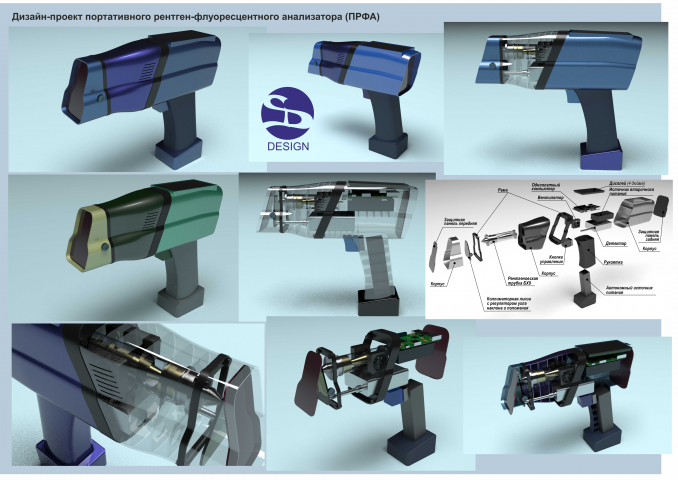Open the black-and-white exploded parts diagram
Screen dimensions: 678x480
click(x=549, y=249)
